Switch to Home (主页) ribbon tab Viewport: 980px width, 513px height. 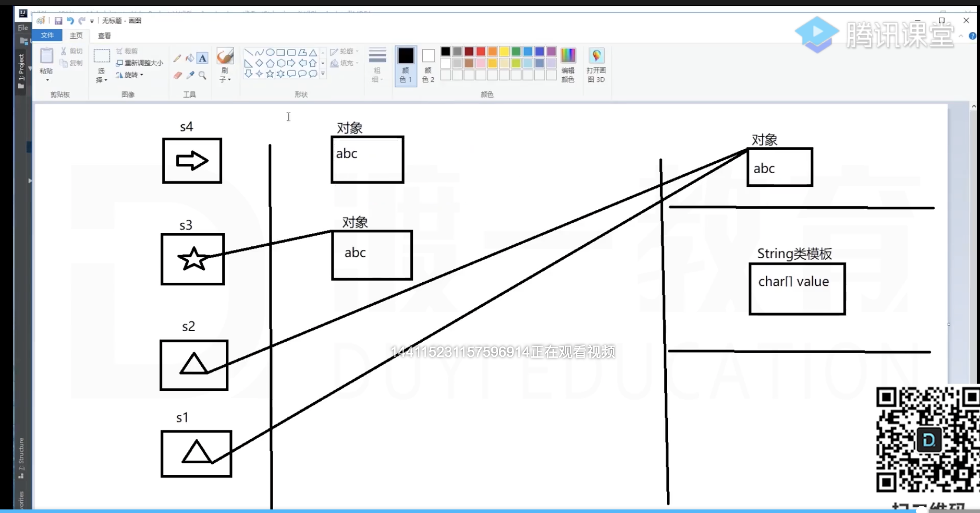point(76,35)
